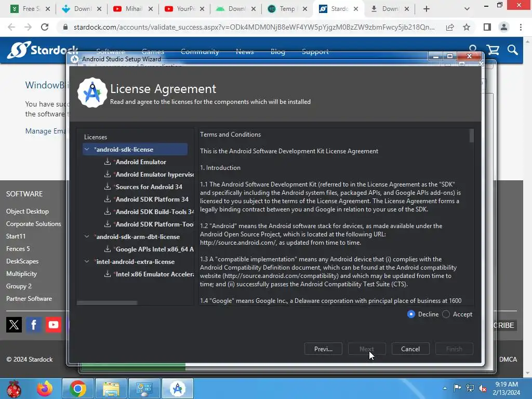Viewport: 532px width, 399px height.
Task: Open Chrome tab search dropdown
Action: [467, 9]
